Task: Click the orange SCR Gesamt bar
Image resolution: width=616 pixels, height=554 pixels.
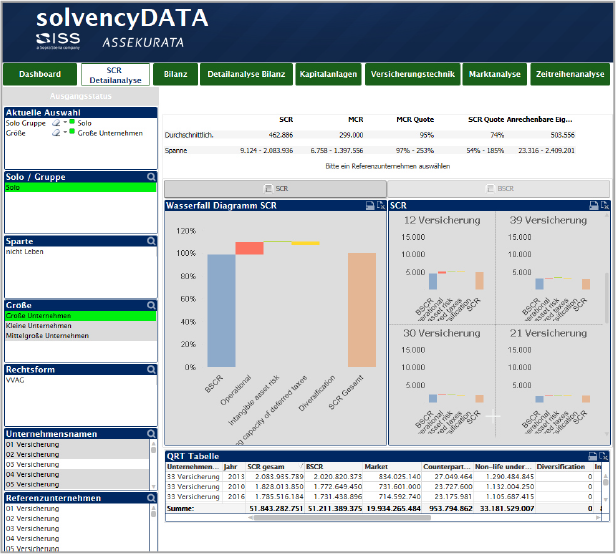Action: [362, 310]
